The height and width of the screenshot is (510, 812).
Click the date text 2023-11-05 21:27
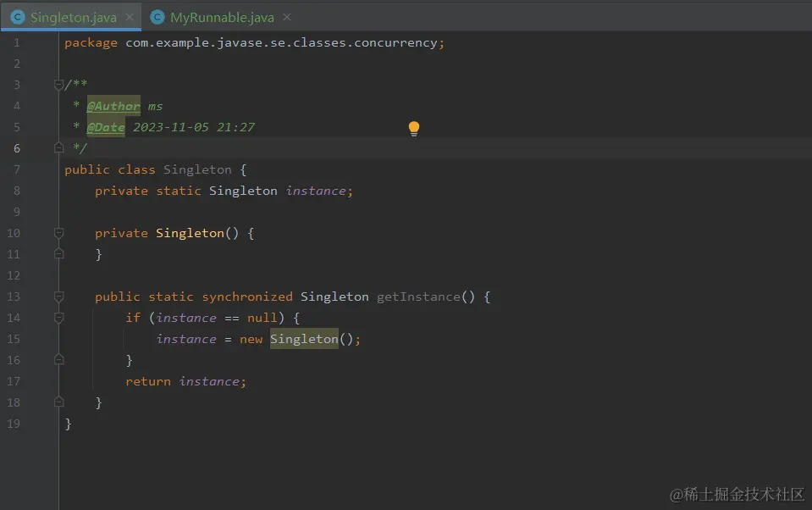click(x=194, y=127)
